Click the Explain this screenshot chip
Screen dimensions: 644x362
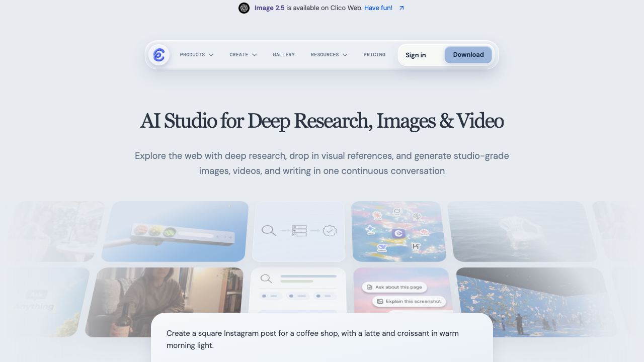click(409, 301)
